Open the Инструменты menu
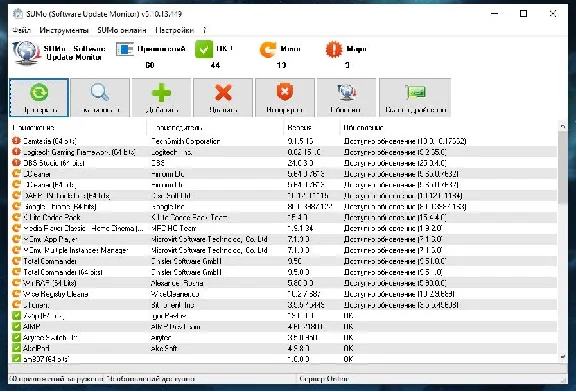The height and width of the screenshot is (391, 576). tap(64, 30)
